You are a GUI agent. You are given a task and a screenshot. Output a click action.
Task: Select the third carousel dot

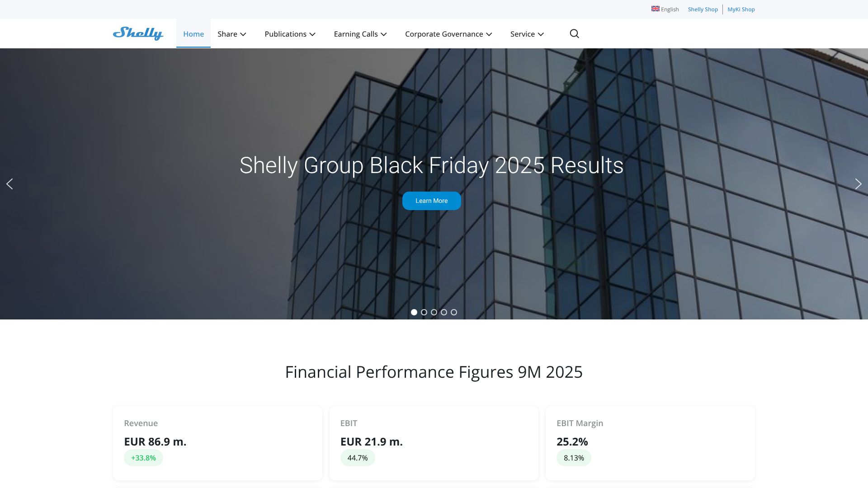pos(434,312)
